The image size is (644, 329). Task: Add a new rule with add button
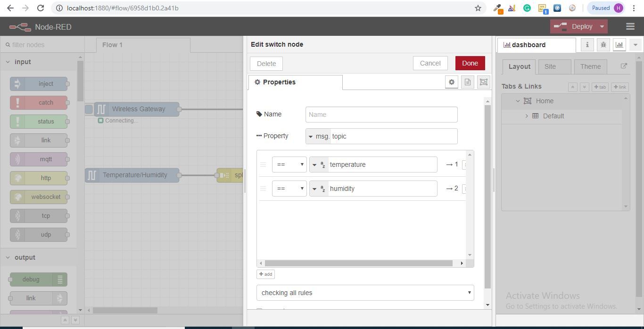point(266,274)
